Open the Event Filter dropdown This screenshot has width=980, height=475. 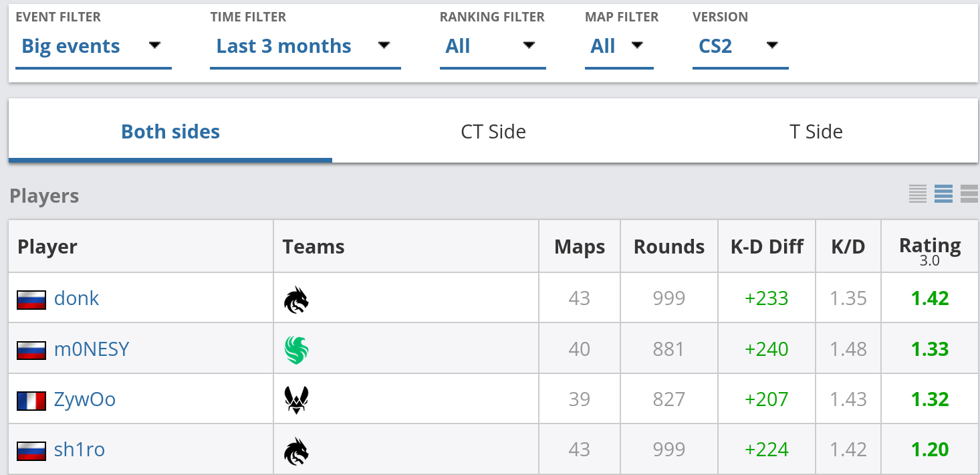(94, 47)
